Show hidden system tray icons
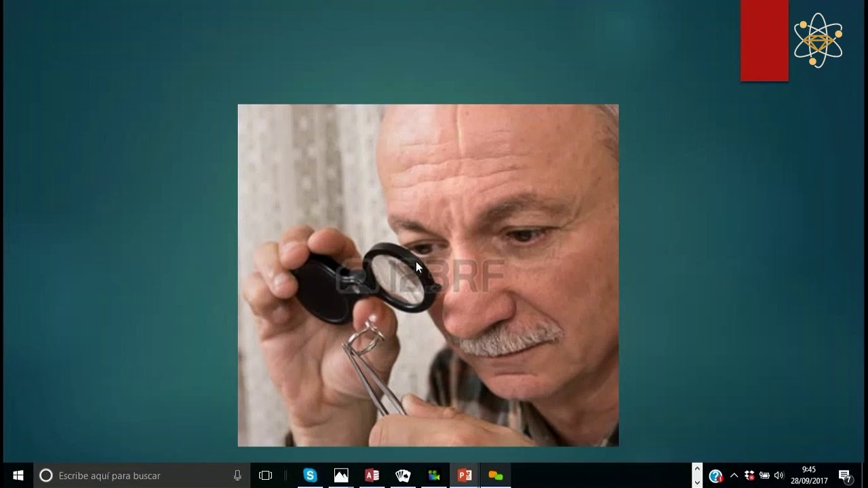The width and height of the screenshot is (868, 488). [734, 475]
